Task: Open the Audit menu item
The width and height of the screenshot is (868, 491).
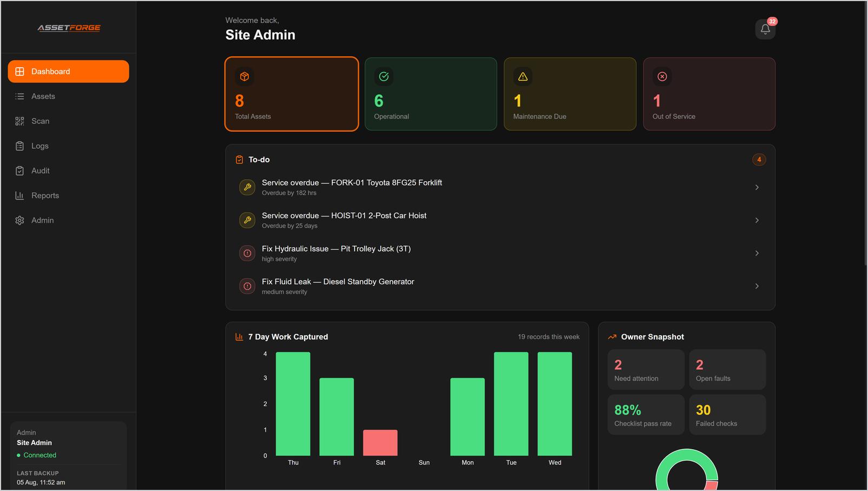Action: click(x=69, y=171)
